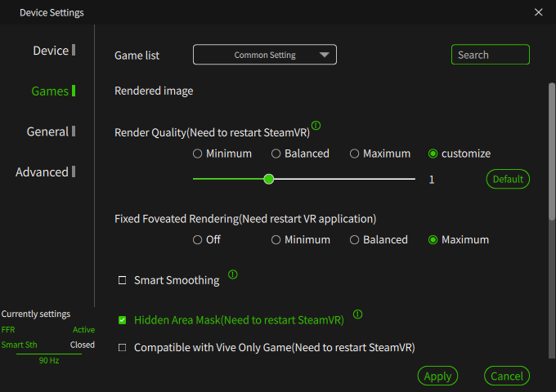Choose Maximum render quality option

tap(354, 154)
